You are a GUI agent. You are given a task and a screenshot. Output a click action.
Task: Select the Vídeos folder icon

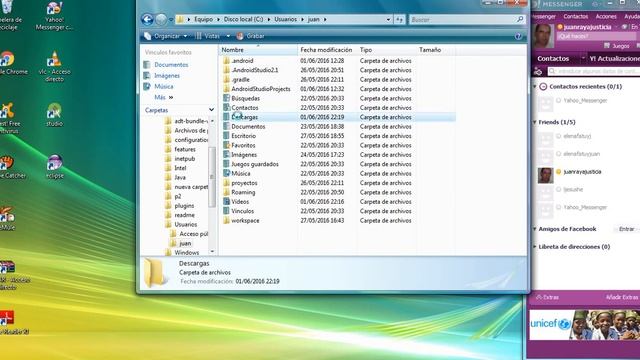click(227, 201)
